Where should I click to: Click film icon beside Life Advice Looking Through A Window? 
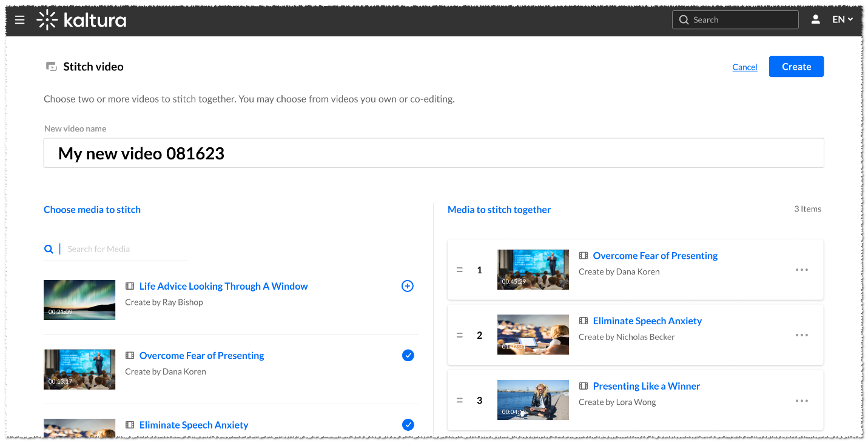[130, 286]
